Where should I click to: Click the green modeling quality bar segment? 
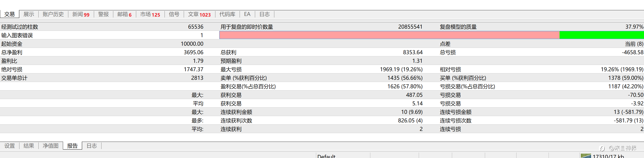601,35
